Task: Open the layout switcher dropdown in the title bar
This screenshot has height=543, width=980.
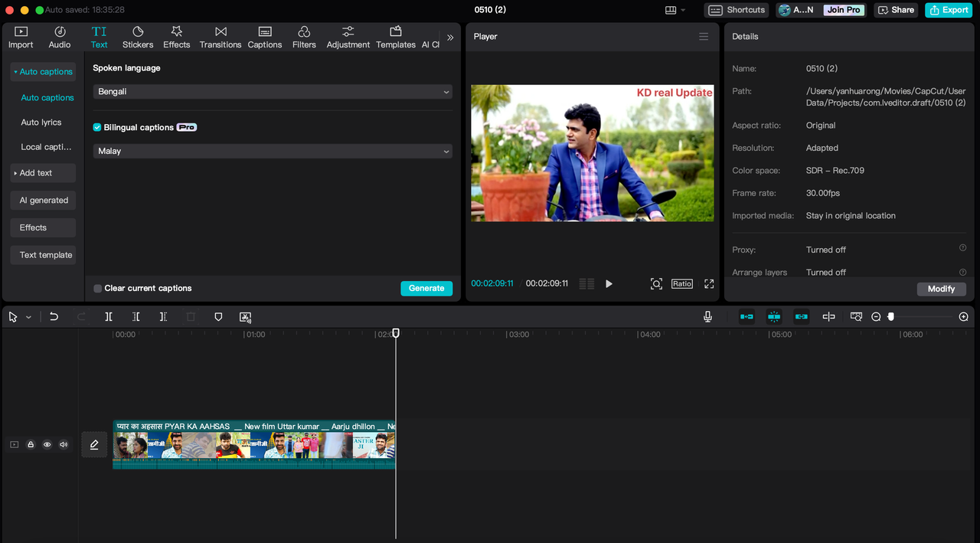Action: point(675,10)
